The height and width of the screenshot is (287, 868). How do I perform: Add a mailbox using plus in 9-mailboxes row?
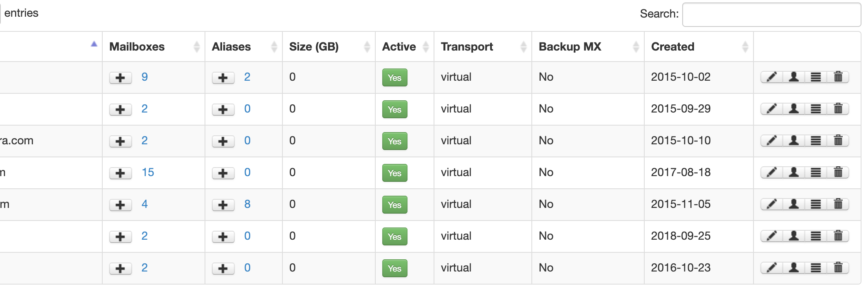tap(120, 77)
